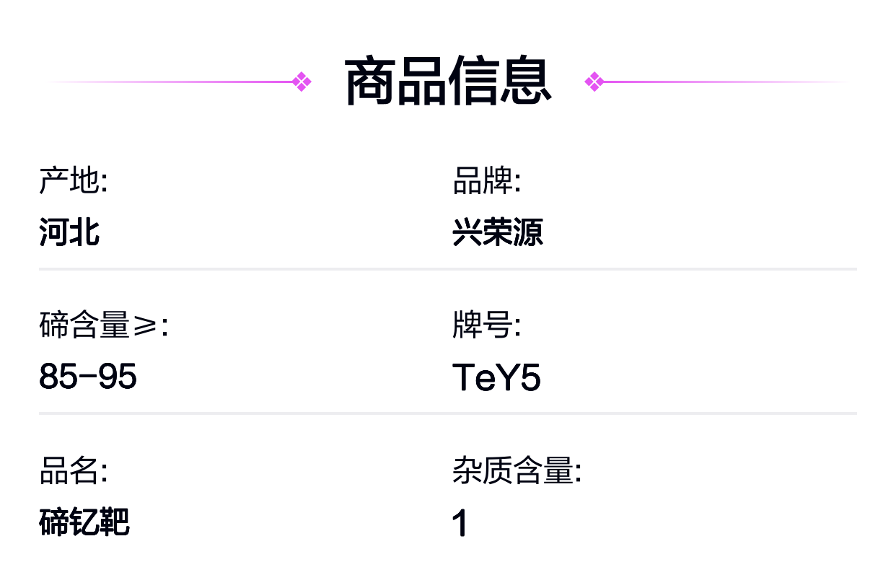Image resolution: width=896 pixels, height=588 pixels.
Task: Click the pink gradient line left of title
Action: (x=173, y=82)
